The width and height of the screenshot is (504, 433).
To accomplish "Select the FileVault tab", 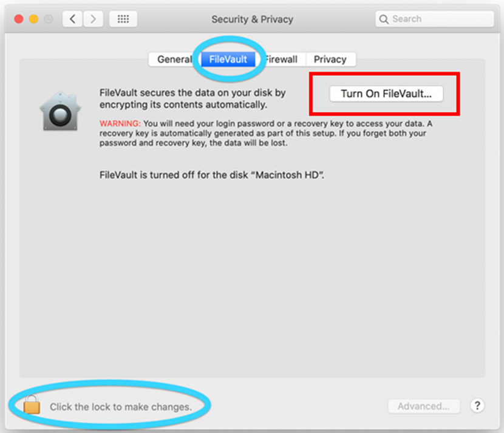I will click(x=228, y=60).
